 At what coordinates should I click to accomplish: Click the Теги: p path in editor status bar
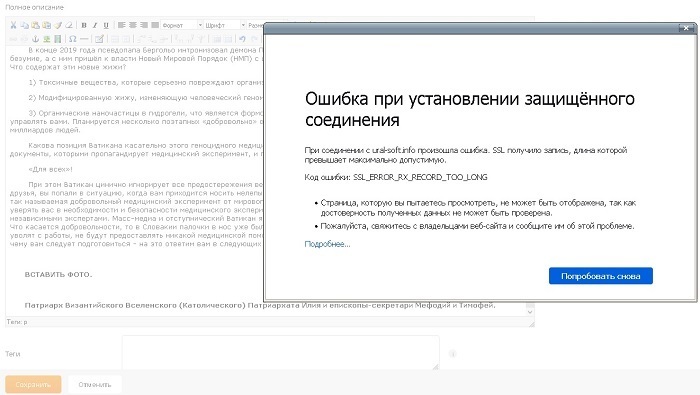[17, 322]
